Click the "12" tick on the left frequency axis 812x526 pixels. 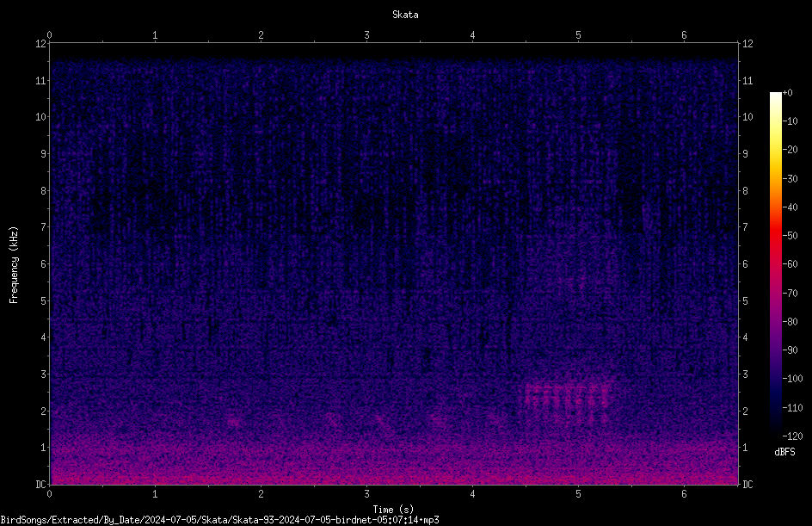point(40,44)
